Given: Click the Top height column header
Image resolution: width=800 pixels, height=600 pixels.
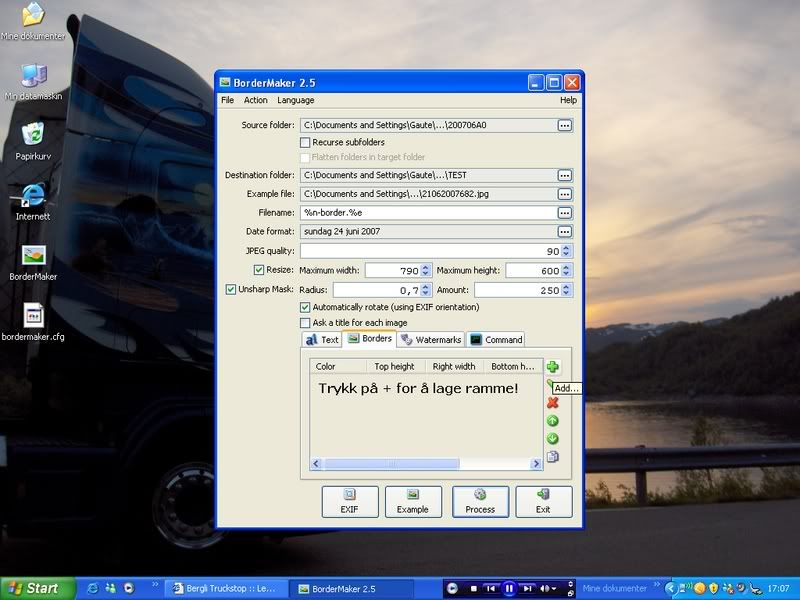Looking at the screenshot, I should pyautogui.click(x=395, y=366).
